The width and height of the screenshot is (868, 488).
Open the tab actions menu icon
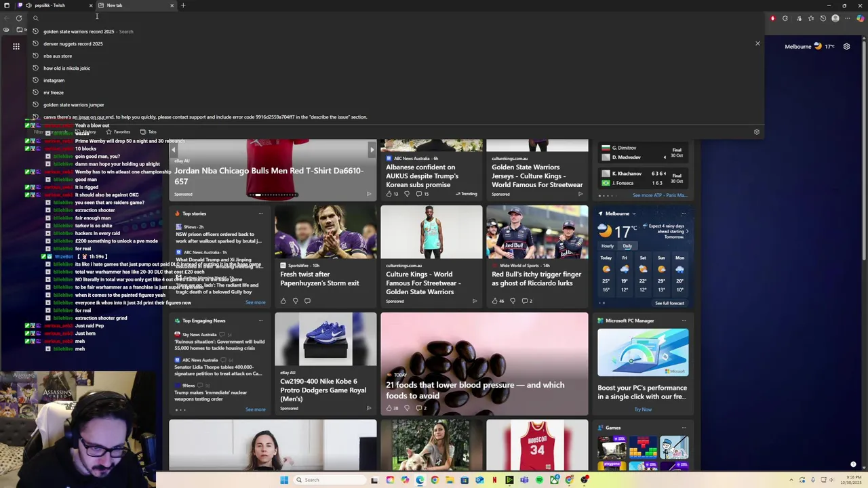tap(7, 5)
